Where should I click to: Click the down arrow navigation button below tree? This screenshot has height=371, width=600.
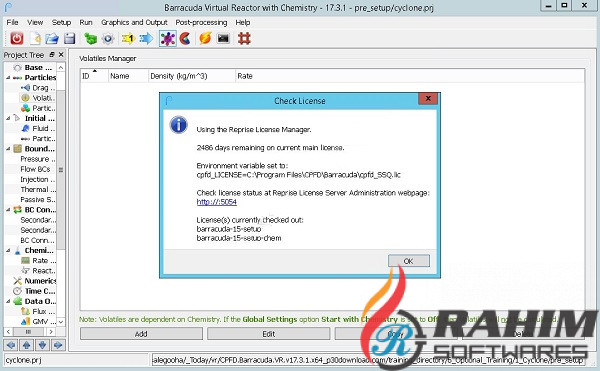coord(42,345)
